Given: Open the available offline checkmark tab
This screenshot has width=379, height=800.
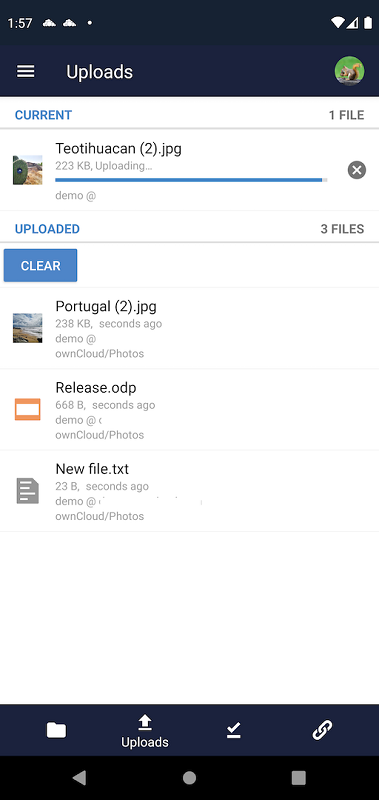Looking at the screenshot, I should pos(233,730).
